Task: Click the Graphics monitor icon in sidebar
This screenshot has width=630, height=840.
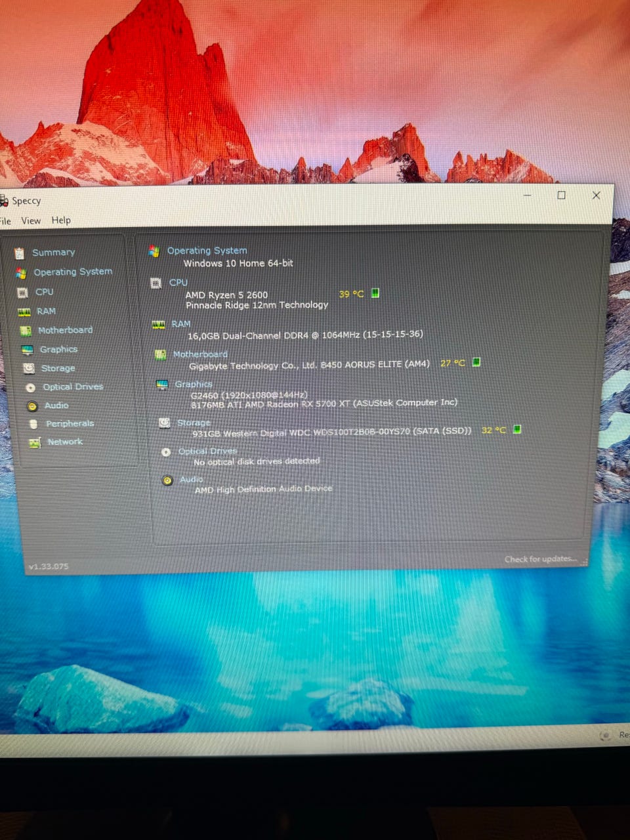Action: [27, 350]
